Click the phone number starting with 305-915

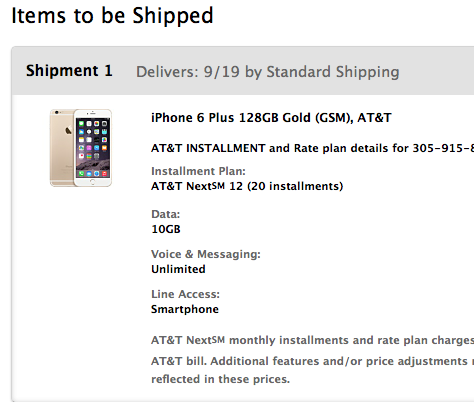click(x=443, y=148)
